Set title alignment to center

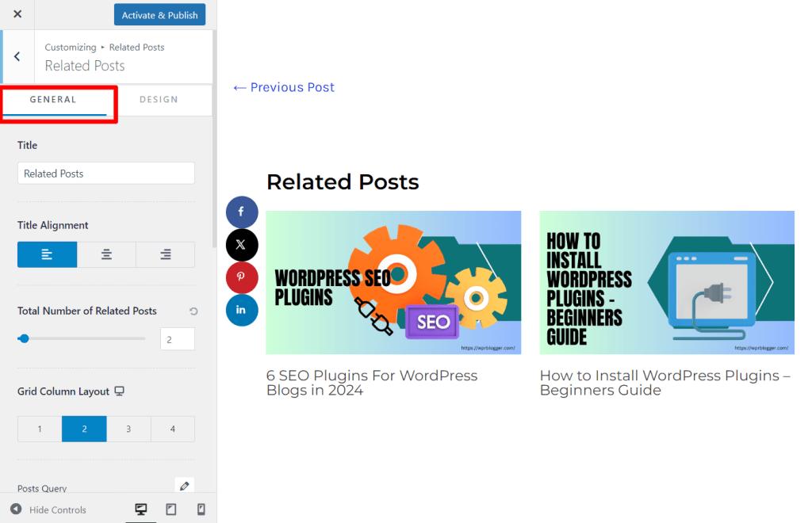[106, 254]
